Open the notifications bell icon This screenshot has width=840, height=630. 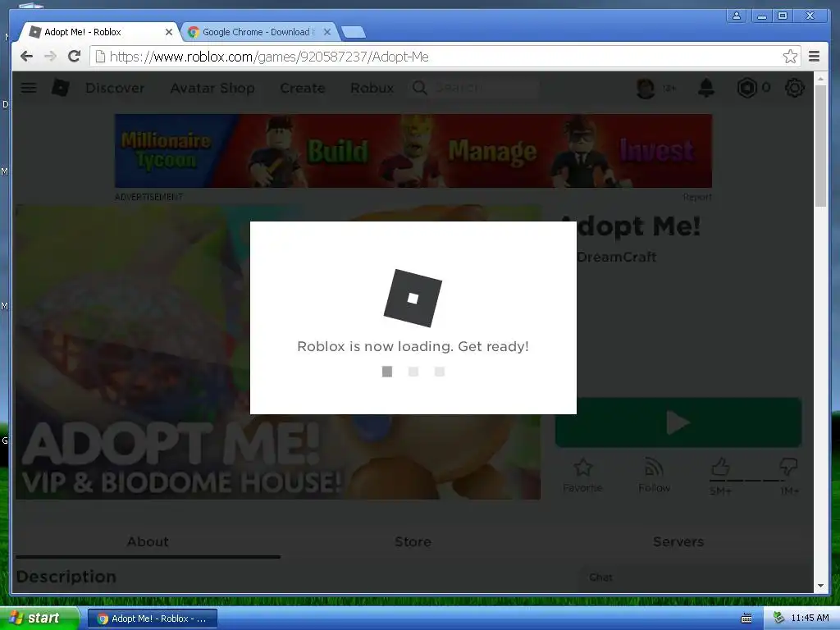pos(706,88)
